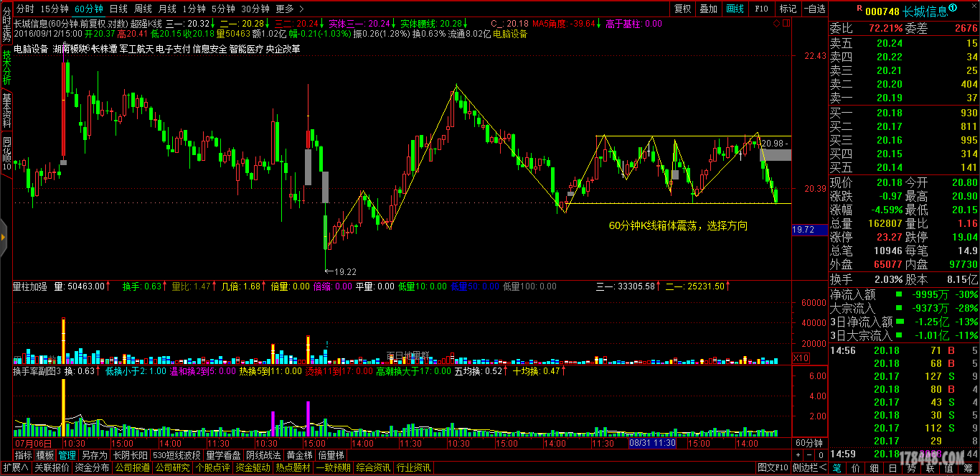Expand the 更多 period options
980x476 pixels.
point(289,9)
